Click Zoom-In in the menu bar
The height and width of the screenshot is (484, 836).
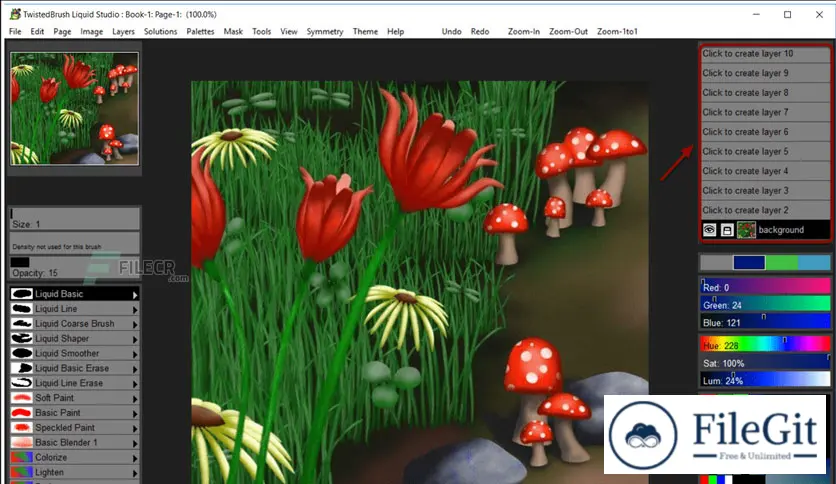(x=524, y=31)
